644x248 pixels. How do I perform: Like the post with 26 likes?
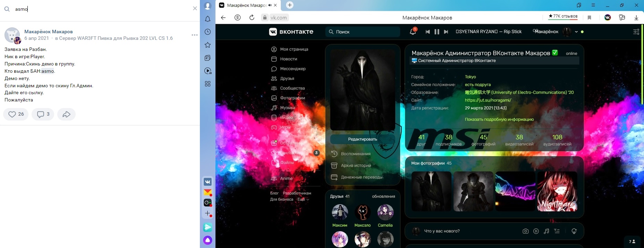click(16, 114)
